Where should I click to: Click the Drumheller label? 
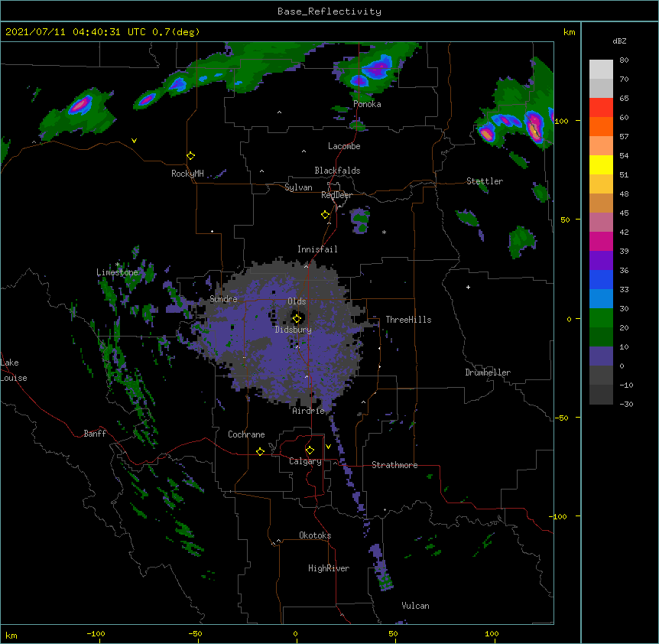(x=488, y=372)
